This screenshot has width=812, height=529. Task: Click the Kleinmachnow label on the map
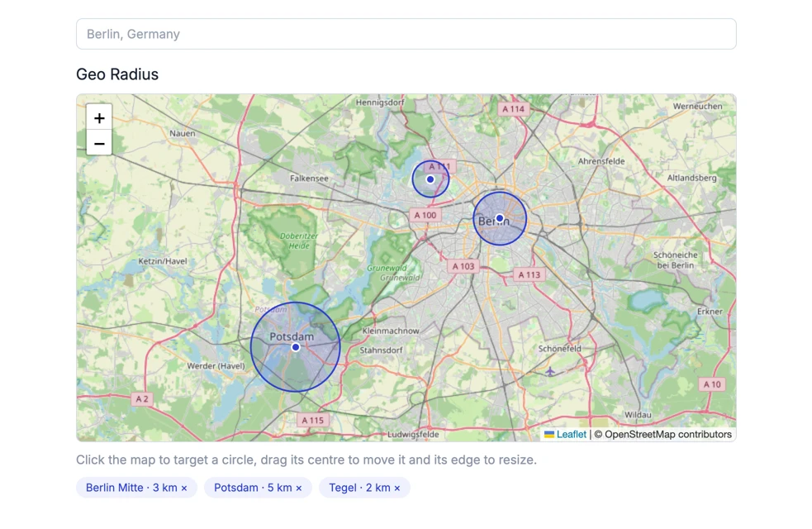click(391, 331)
